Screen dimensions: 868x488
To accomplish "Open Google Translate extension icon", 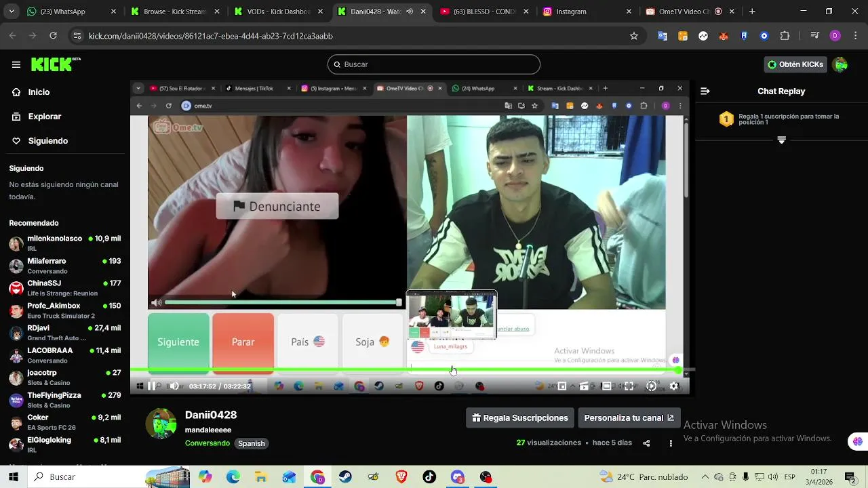I will click(663, 36).
